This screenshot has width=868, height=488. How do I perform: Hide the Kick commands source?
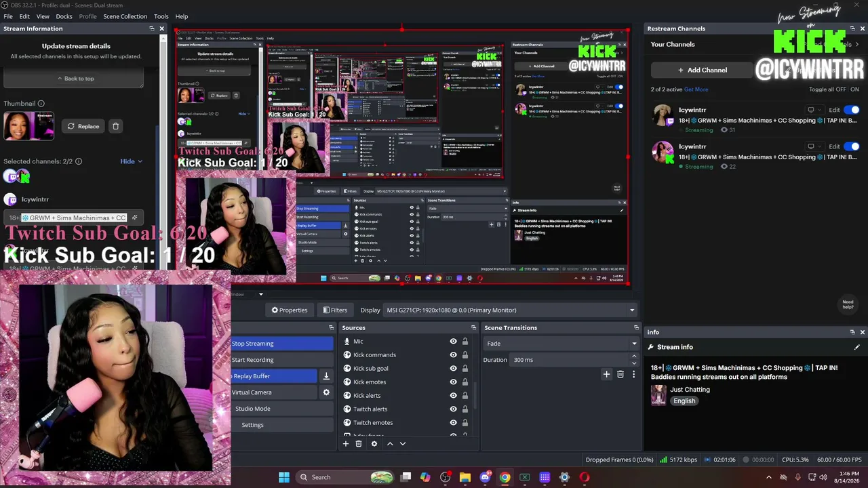point(453,355)
